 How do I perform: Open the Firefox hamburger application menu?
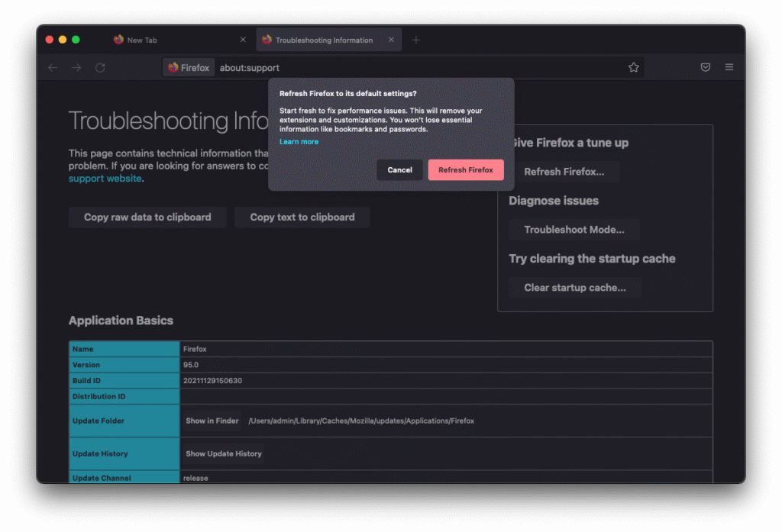(x=729, y=68)
